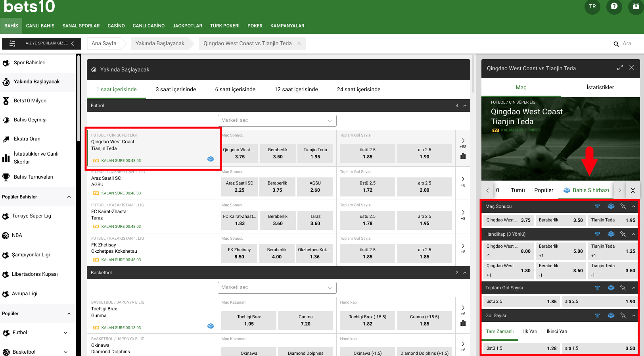
Task: Bet Gunma at 7.20
Action: pos(305,321)
